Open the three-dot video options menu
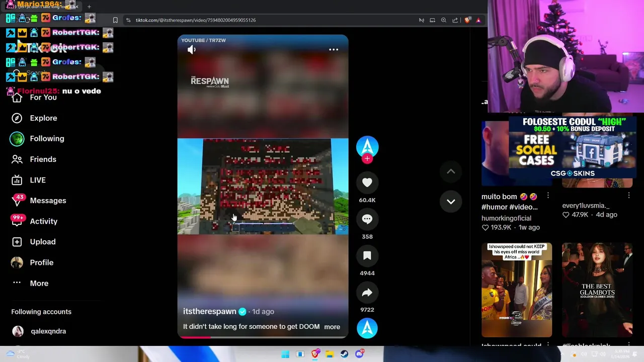The image size is (644, 362). (x=334, y=50)
